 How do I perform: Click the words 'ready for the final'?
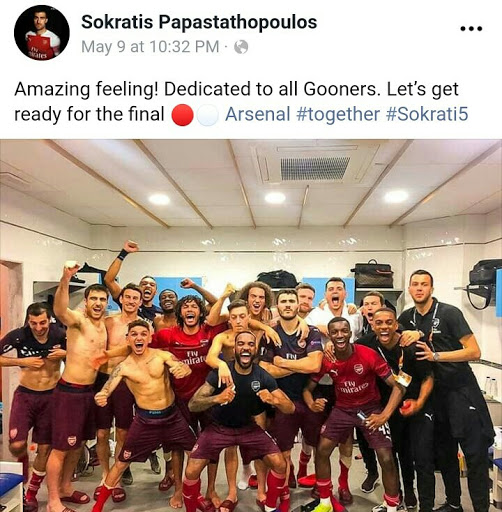(x=89, y=114)
